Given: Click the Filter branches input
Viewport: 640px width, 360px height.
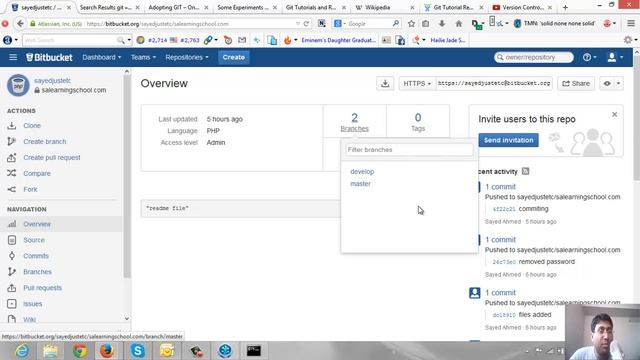Looking at the screenshot, I should coord(409,150).
